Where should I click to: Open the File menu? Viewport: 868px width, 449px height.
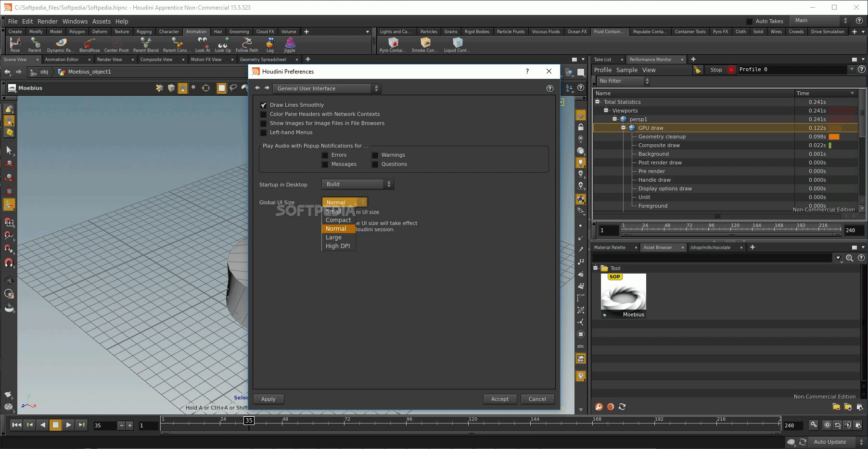point(13,21)
